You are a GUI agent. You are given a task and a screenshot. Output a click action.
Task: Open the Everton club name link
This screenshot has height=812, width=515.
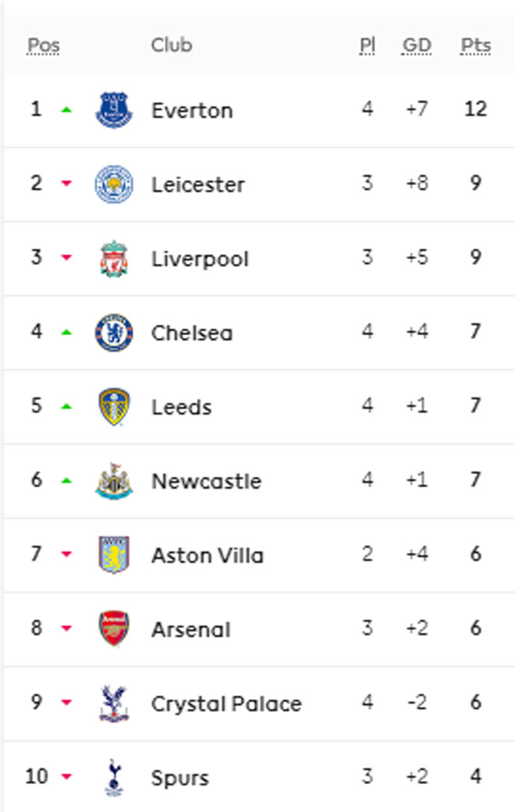pyautogui.click(x=192, y=110)
